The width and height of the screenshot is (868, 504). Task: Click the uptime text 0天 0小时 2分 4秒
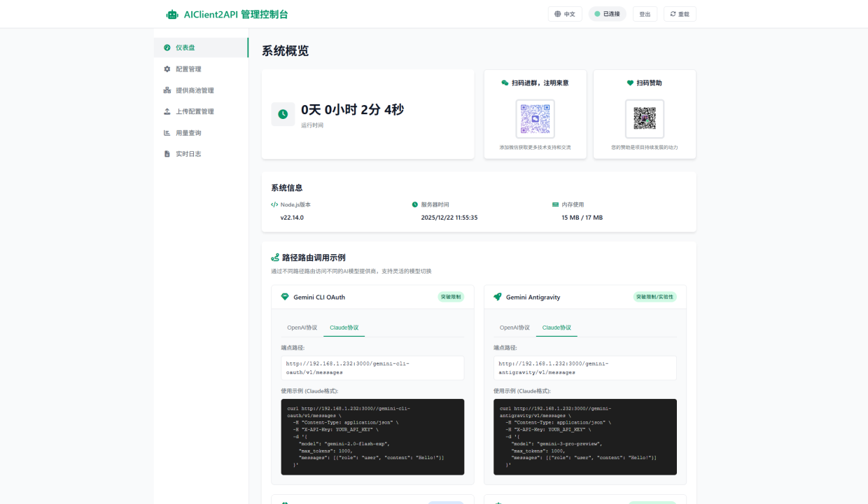click(x=352, y=110)
